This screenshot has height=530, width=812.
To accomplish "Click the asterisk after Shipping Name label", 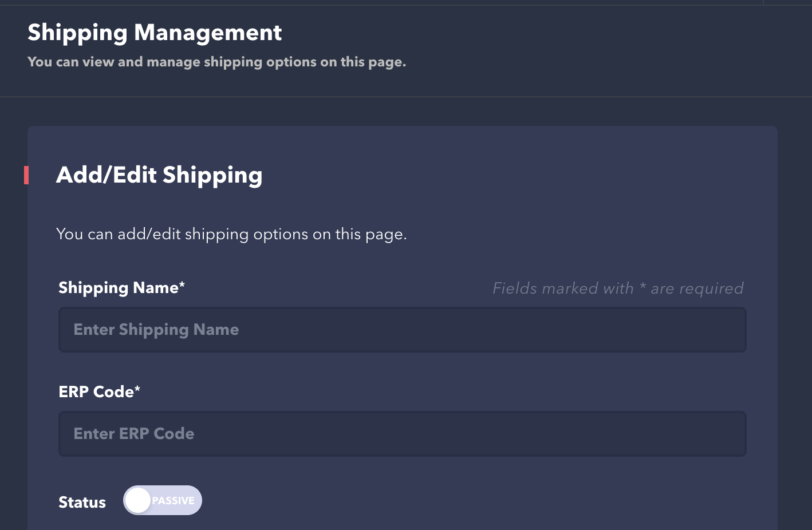I will [x=182, y=284].
